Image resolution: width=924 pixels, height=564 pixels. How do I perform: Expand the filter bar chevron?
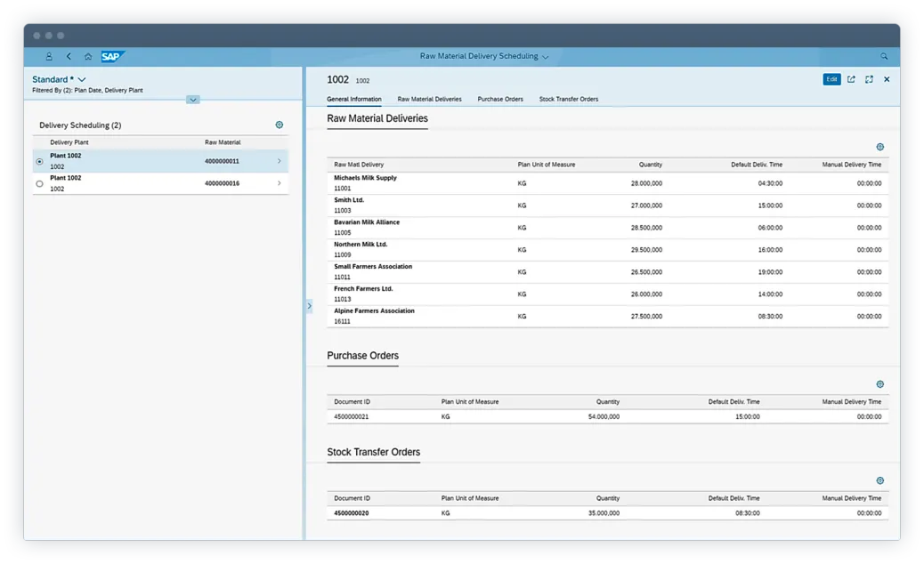click(x=193, y=100)
